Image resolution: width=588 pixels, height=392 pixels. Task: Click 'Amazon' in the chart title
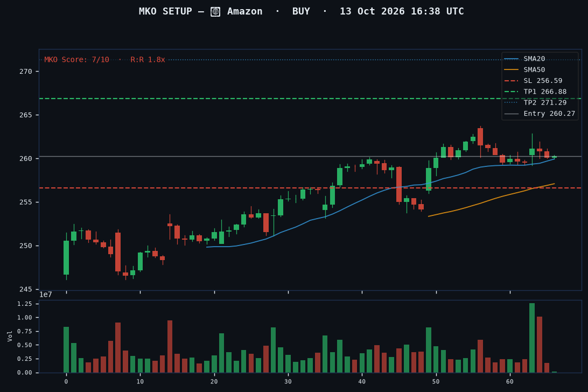245,11
